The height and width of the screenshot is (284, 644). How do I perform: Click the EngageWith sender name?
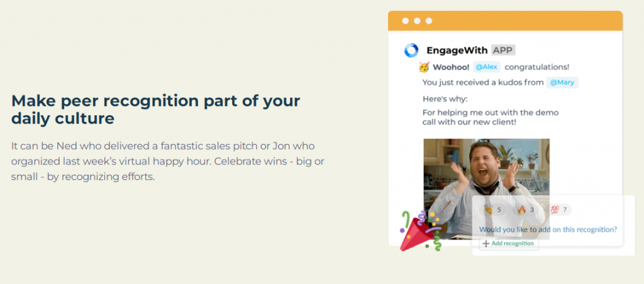click(x=457, y=50)
